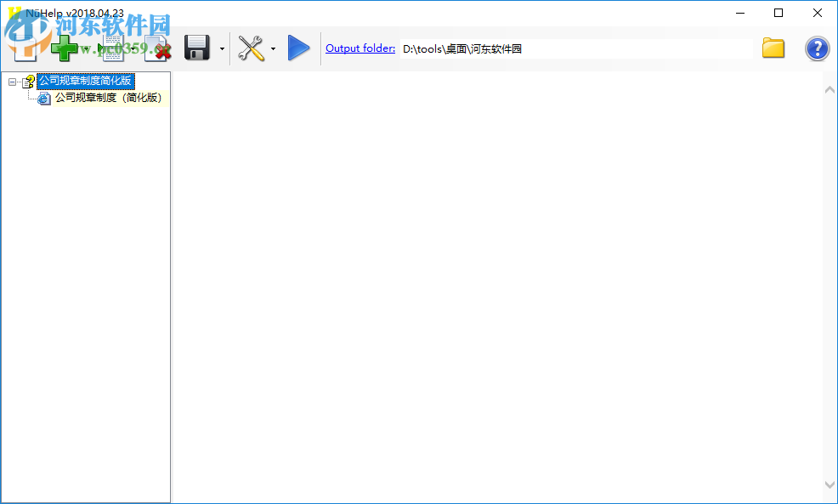
Task: Click the green plus add icon
Action: (64, 48)
